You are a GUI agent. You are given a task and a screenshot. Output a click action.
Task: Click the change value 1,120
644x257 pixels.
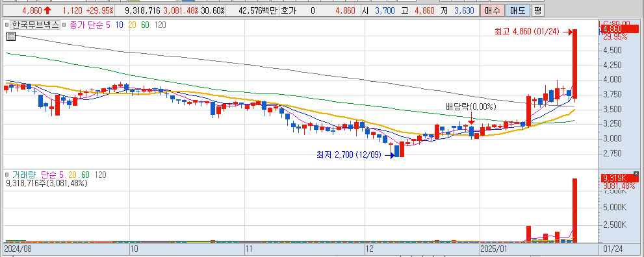pyautogui.click(x=73, y=10)
